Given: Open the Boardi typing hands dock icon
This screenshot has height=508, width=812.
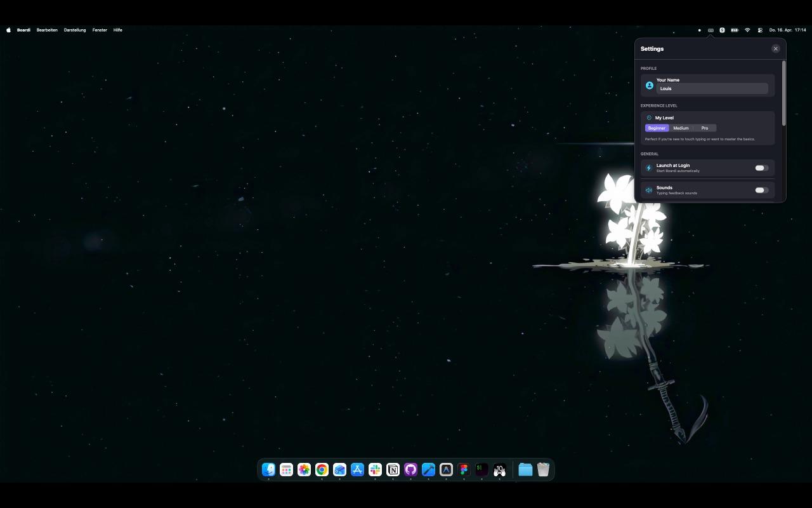Looking at the screenshot, I should tap(500, 469).
